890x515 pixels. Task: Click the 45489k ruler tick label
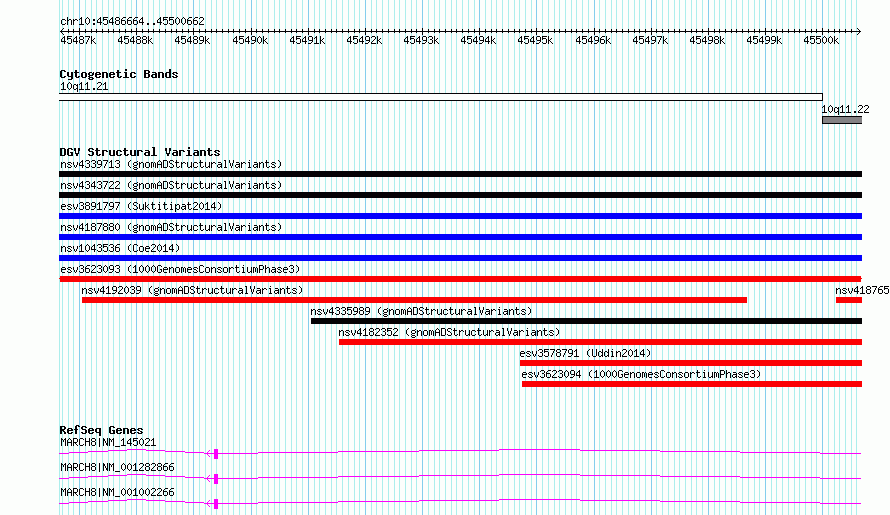point(192,40)
